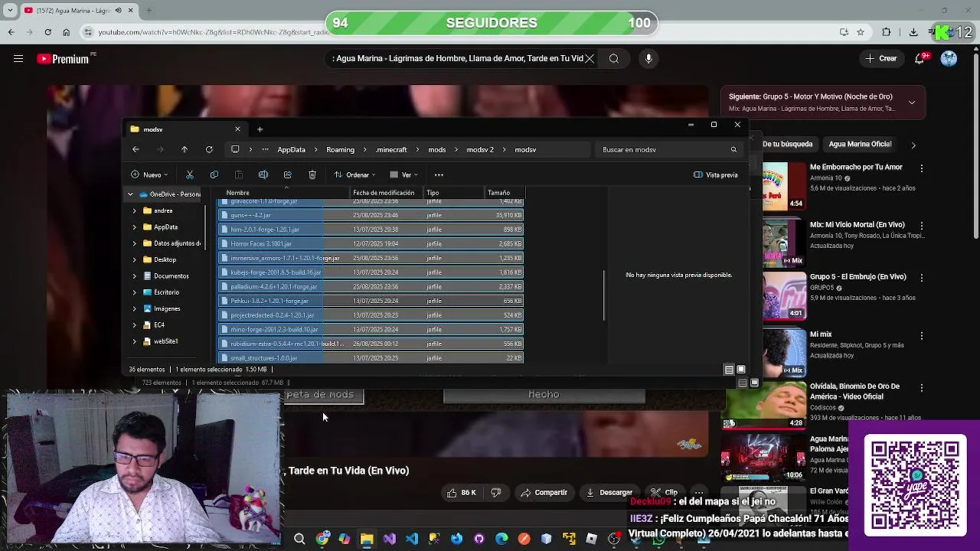Select the modsv Explorer tab
Viewport: 980px width, 551px height.
(x=185, y=129)
